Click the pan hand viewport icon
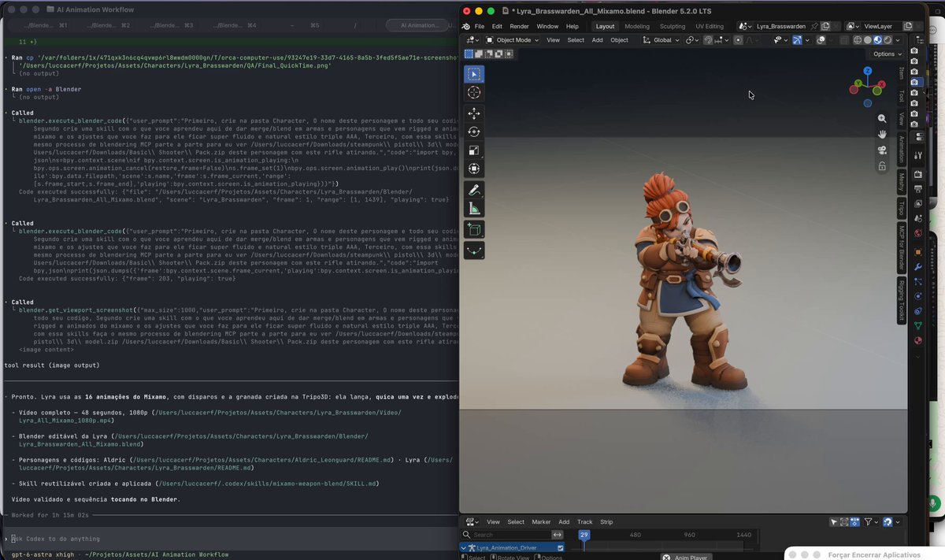This screenshot has width=945, height=560. pos(882,134)
